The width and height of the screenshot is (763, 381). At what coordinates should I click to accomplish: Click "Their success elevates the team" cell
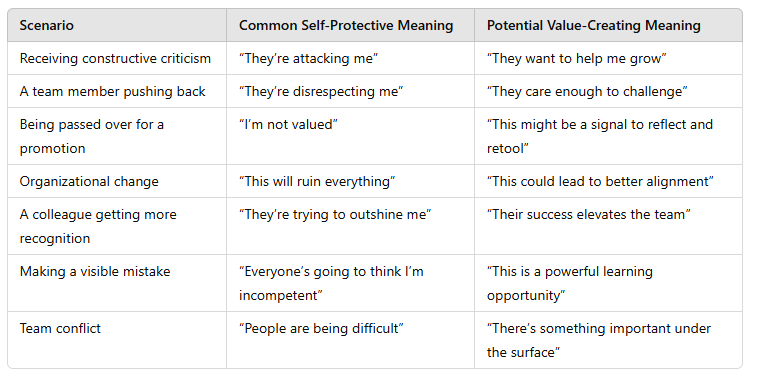coord(608,226)
